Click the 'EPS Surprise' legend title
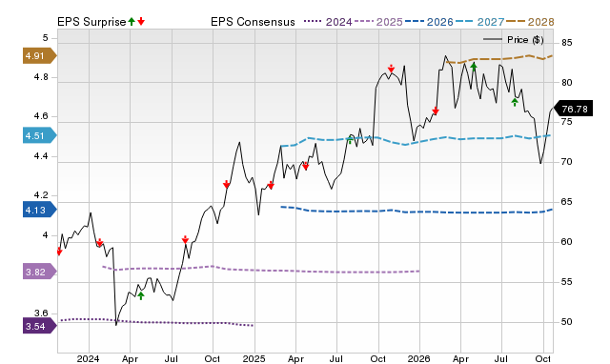610x364 pixels. click(x=91, y=22)
